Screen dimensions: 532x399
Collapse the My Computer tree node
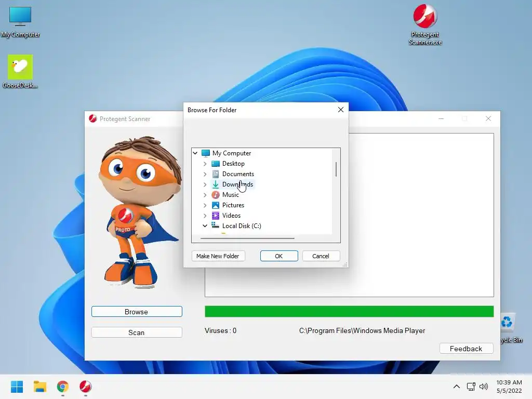click(195, 153)
